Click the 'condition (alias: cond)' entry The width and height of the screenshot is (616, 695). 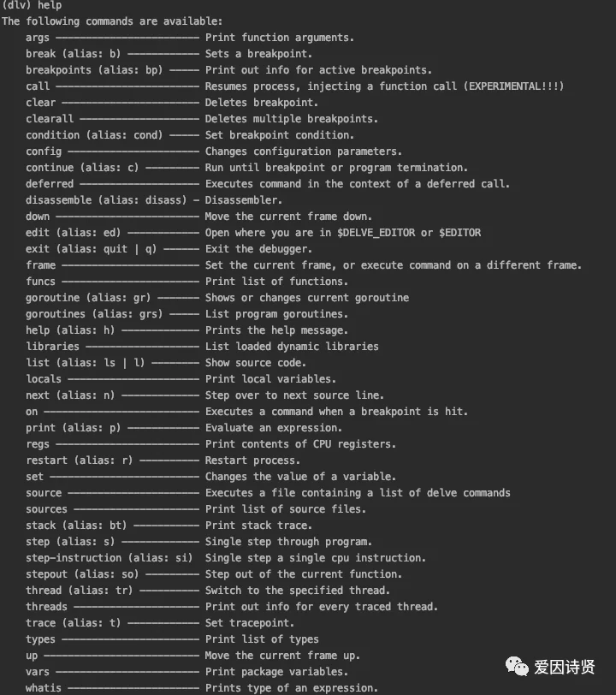click(x=94, y=135)
